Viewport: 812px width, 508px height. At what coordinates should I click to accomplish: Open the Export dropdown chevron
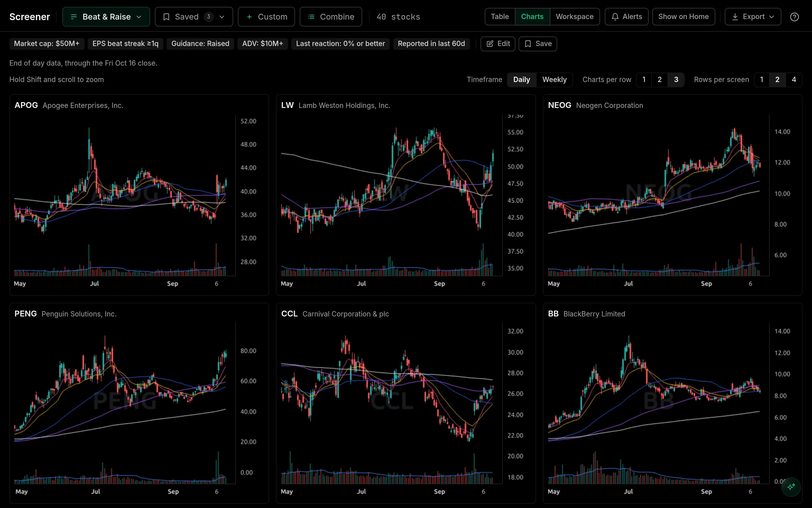[x=771, y=17]
